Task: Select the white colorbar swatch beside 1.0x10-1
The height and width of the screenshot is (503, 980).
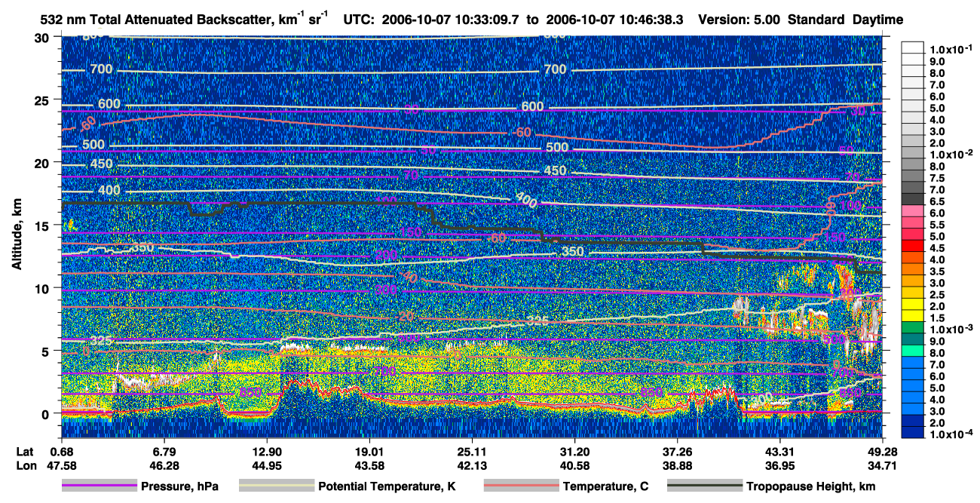Action: coord(913,47)
